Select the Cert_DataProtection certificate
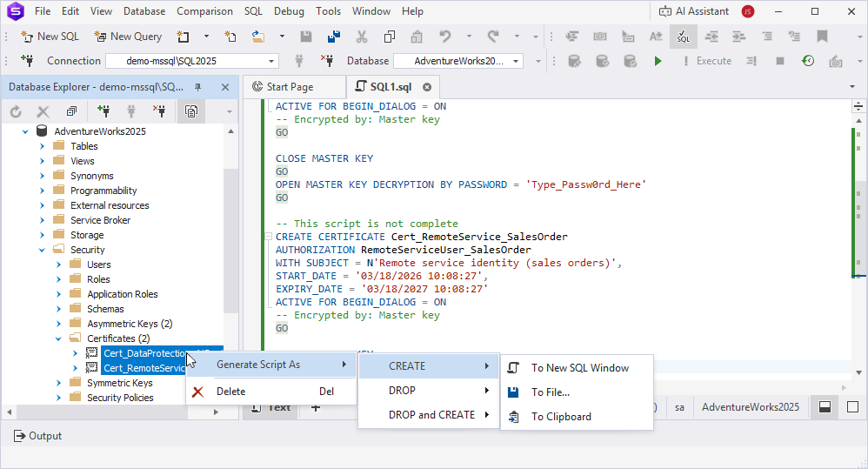The width and height of the screenshot is (868, 469). [x=145, y=353]
